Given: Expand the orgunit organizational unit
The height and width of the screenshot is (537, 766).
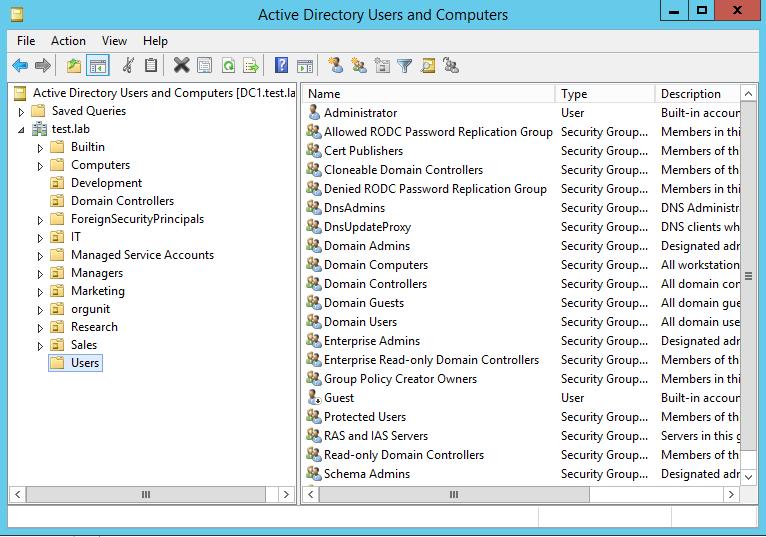Looking at the screenshot, I should 40,310.
